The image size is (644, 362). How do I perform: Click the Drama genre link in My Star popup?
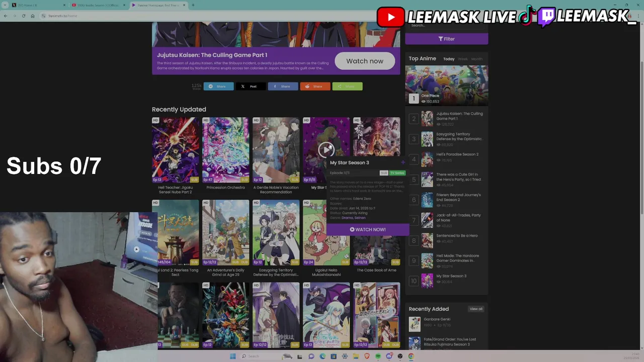pyautogui.click(x=347, y=218)
